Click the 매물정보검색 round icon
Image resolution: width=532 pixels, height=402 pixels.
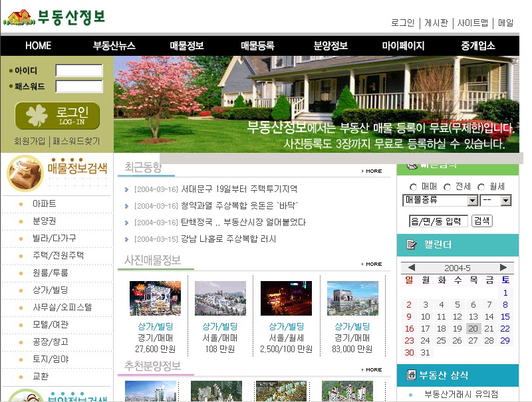click(x=25, y=173)
